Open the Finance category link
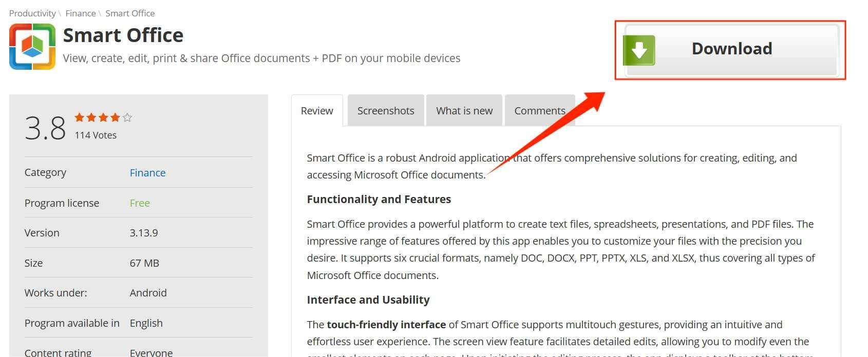This screenshot has height=357, width=868. tap(147, 172)
